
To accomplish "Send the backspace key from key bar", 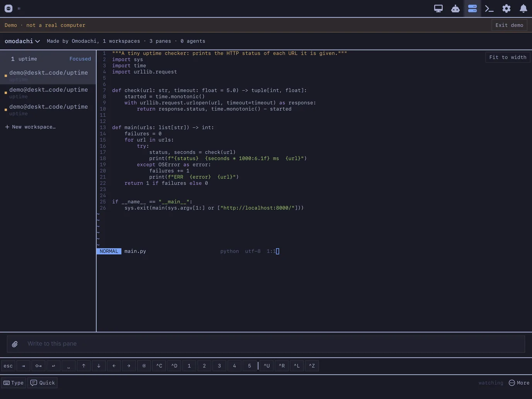I will pyautogui.click(x=144, y=366).
